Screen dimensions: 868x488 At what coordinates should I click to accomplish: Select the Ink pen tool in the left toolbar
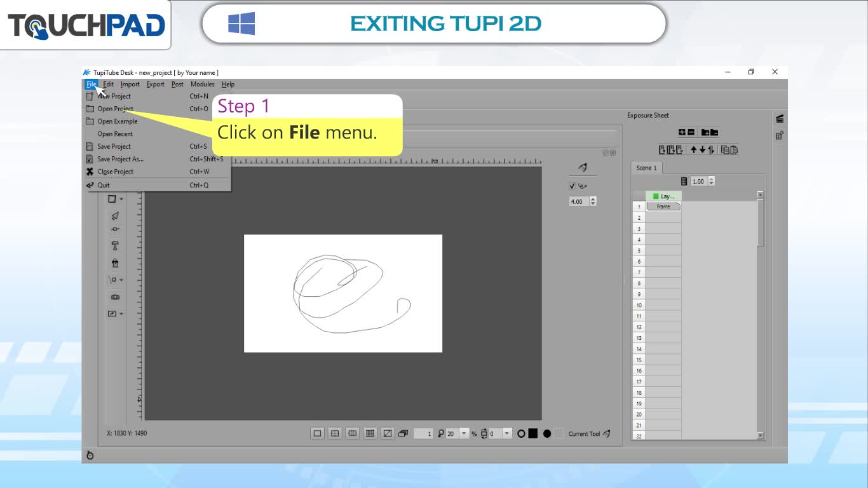click(115, 215)
